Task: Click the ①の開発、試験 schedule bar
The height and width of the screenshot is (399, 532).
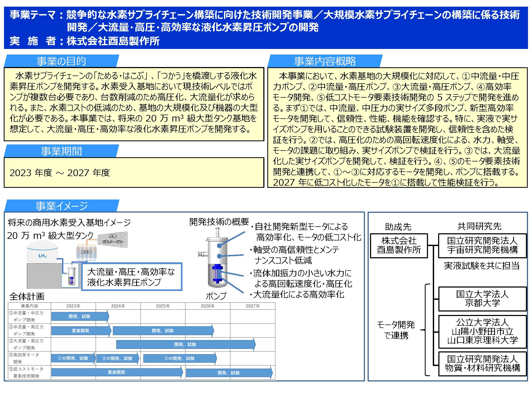Action: [73, 358]
